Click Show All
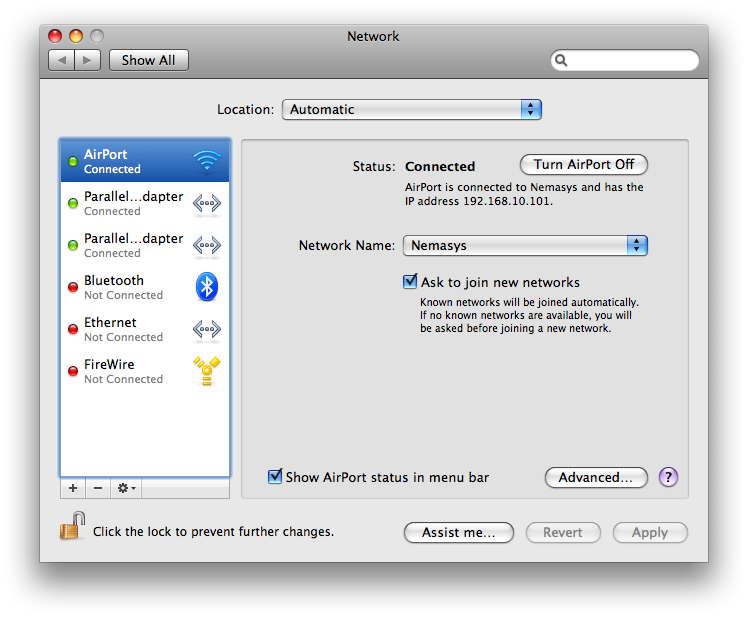Image resolution: width=748 pixels, height=617 pixels. pyautogui.click(x=148, y=60)
